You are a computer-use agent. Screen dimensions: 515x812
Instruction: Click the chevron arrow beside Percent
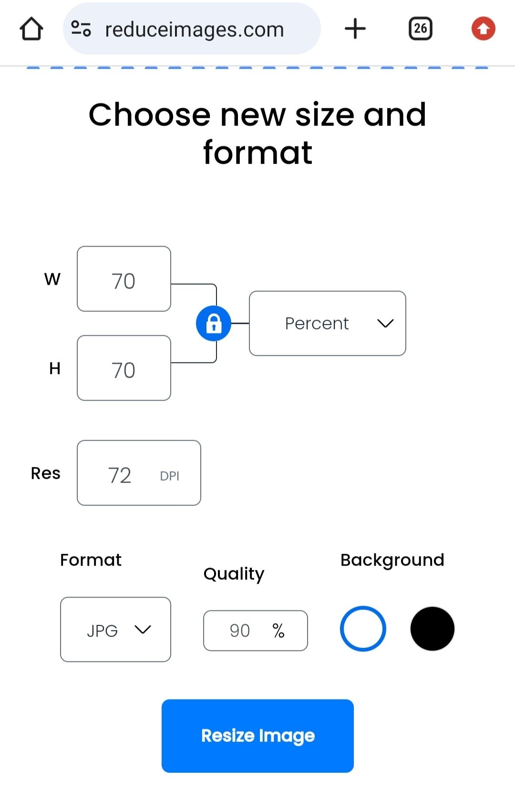385,324
